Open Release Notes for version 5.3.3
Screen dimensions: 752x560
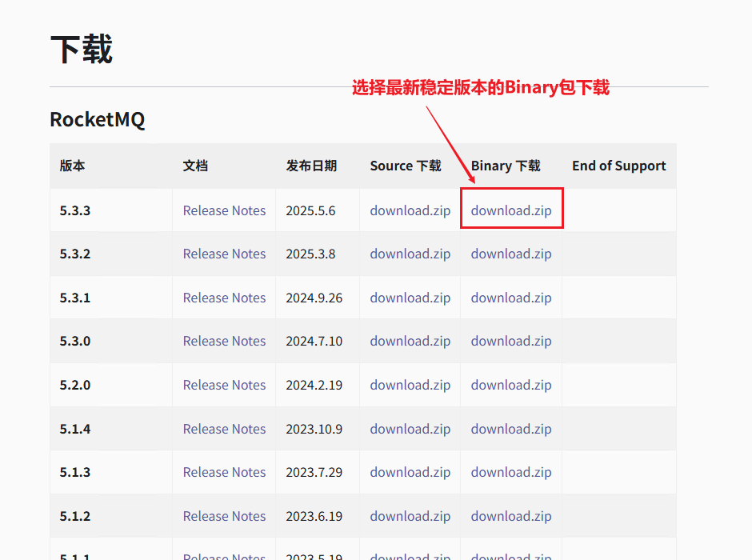224,210
